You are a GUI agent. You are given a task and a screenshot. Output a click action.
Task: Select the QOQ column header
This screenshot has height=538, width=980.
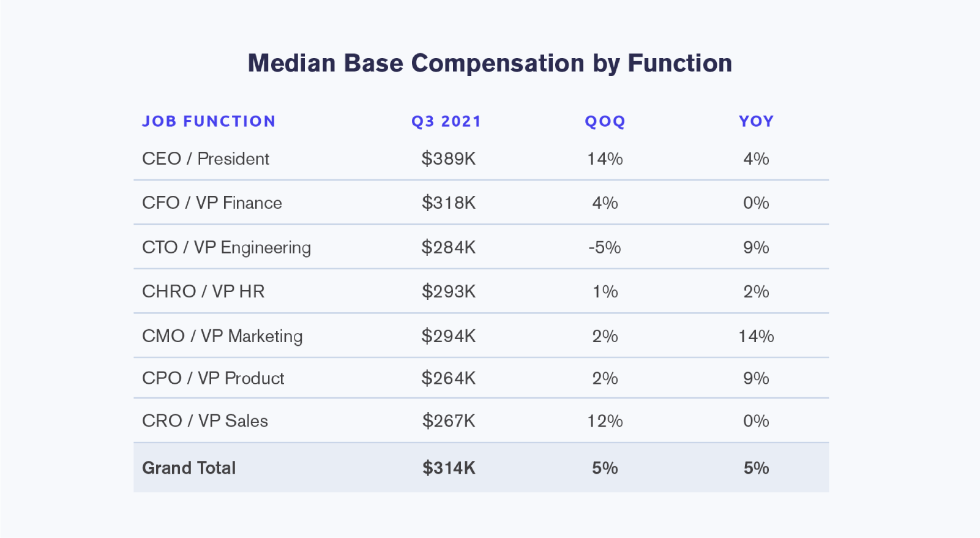605,121
